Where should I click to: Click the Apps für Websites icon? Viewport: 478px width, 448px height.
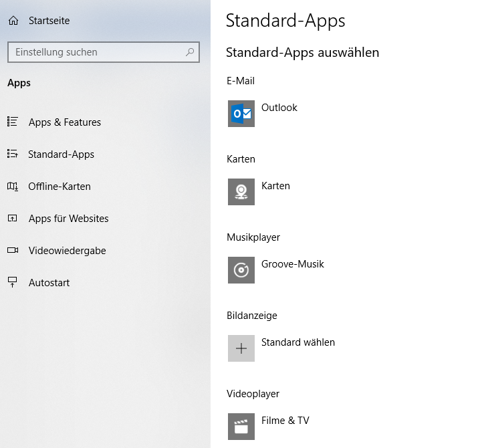pos(13,218)
